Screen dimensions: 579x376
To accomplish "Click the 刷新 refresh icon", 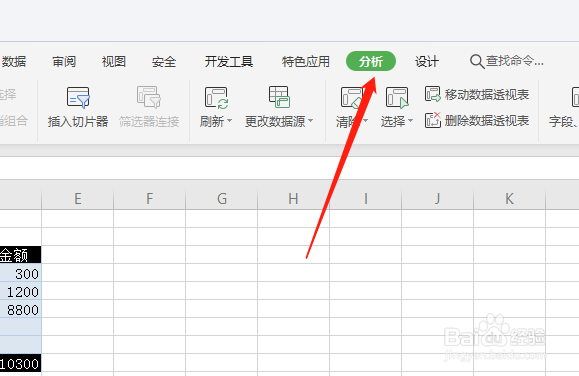I will [216, 98].
